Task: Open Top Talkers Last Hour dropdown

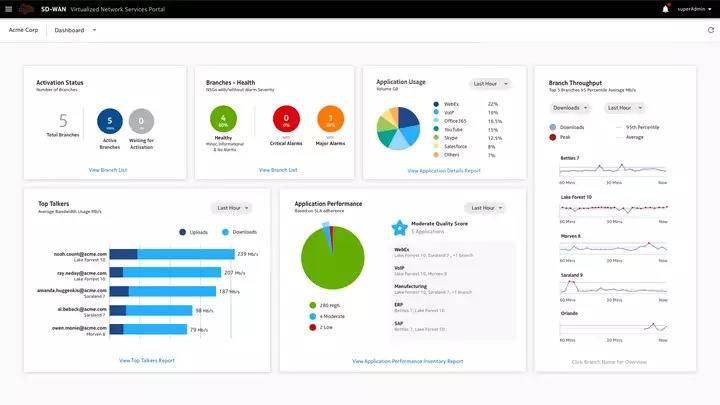Action: point(232,208)
